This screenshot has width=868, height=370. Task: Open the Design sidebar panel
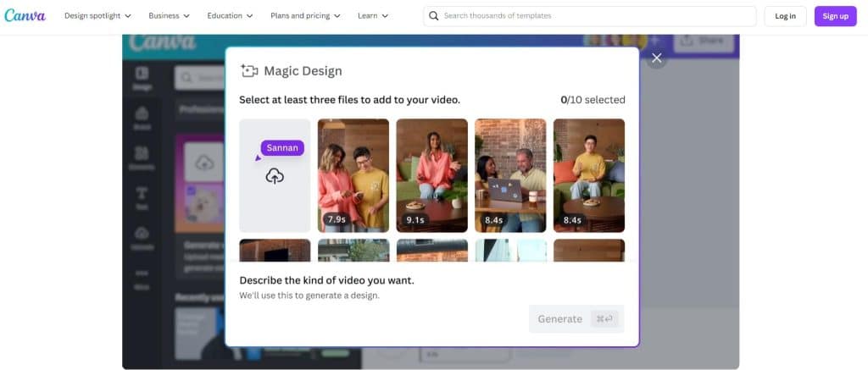tap(142, 77)
